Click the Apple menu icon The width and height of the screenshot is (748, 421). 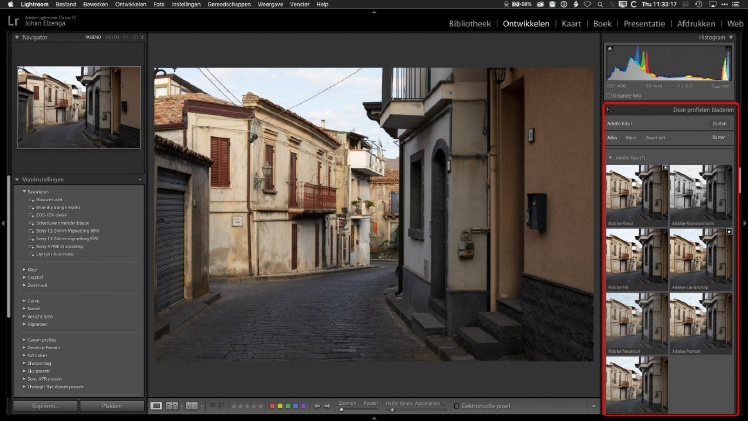(10, 4)
